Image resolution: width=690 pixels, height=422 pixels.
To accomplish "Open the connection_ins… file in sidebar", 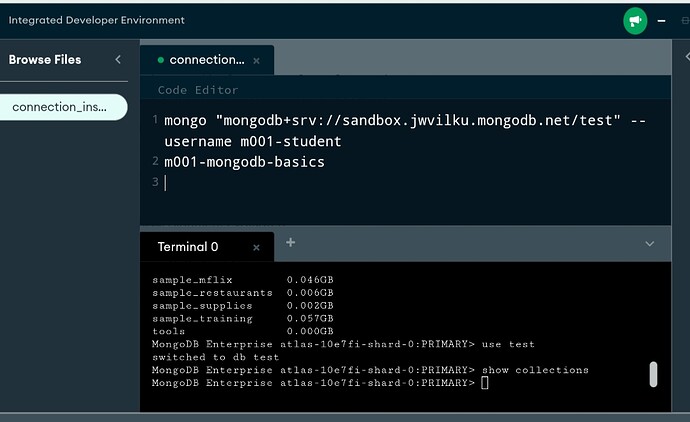I will click(64, 107).
